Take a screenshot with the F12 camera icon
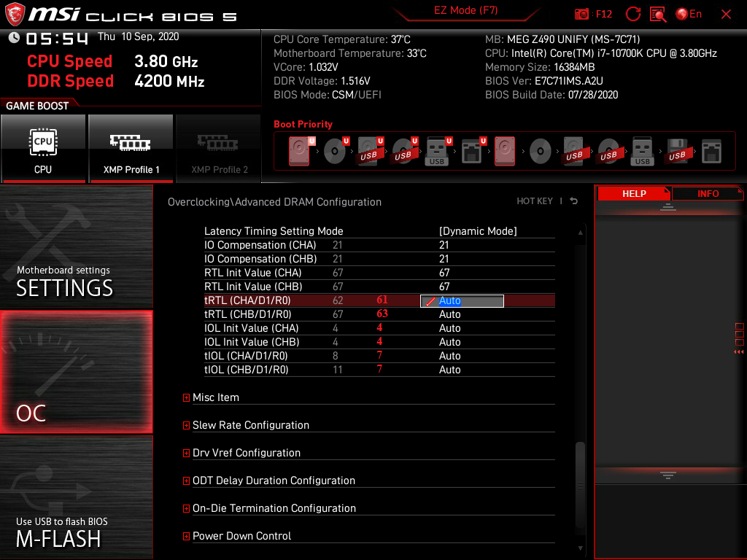747x560 pixels. point(581,15)
